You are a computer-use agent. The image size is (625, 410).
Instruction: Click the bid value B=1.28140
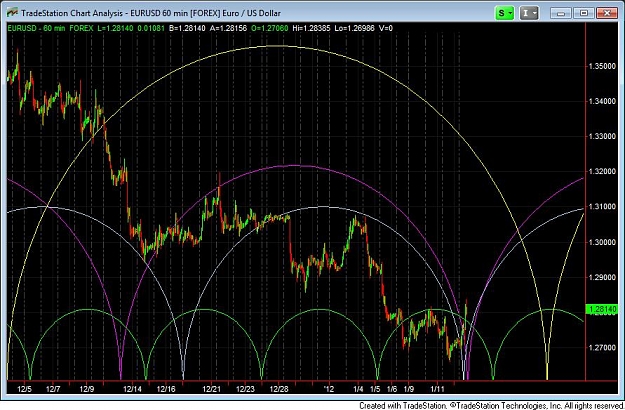(x=187, y=28)
